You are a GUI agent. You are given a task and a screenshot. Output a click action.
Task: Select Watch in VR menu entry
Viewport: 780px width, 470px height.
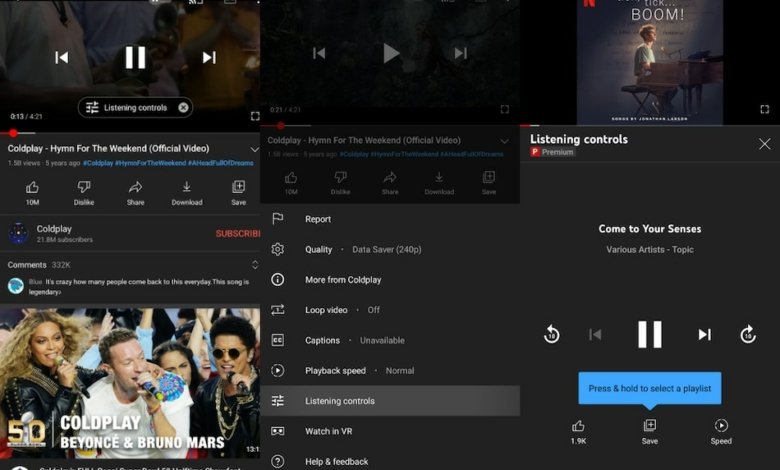click(x=390, y=431)
